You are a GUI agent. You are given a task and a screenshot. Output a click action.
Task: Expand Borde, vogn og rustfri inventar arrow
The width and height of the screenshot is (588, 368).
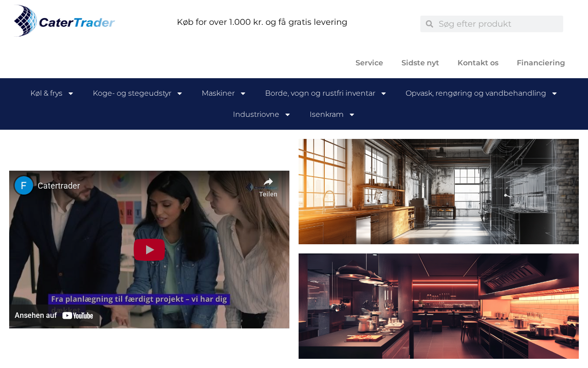click(384, 94)
